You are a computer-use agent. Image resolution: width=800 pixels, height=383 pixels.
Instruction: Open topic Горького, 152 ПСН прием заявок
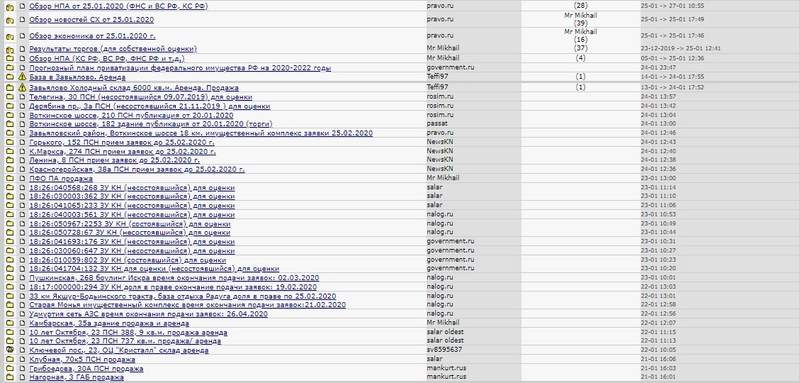122,142
